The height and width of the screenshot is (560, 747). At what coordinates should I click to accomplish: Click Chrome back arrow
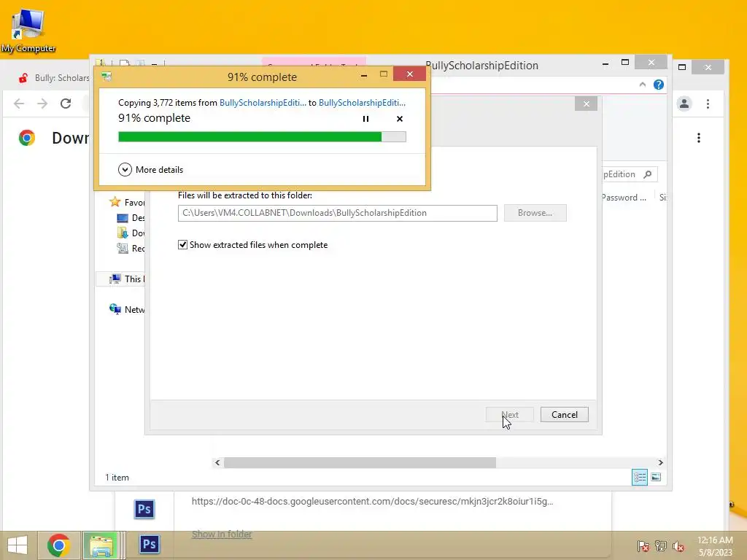click(x=18, y=104)
